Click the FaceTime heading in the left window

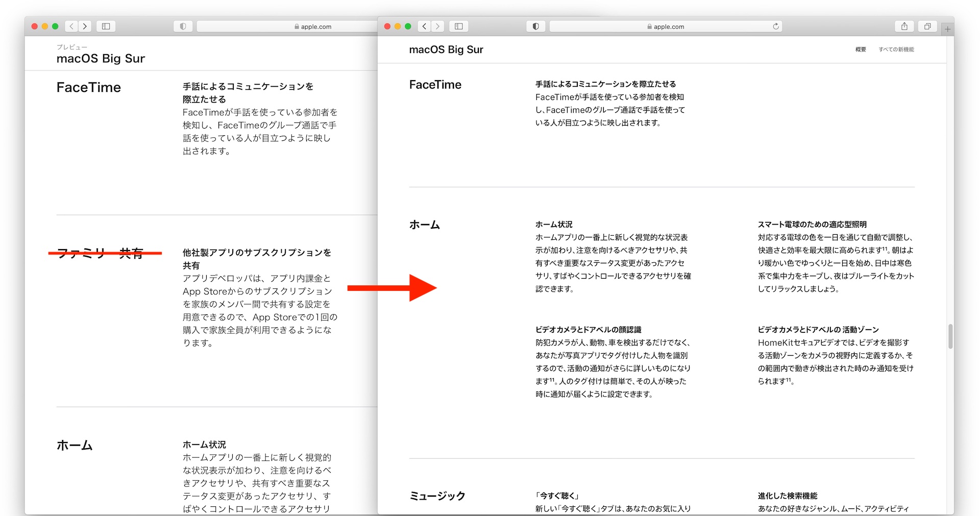pos(89,87)
